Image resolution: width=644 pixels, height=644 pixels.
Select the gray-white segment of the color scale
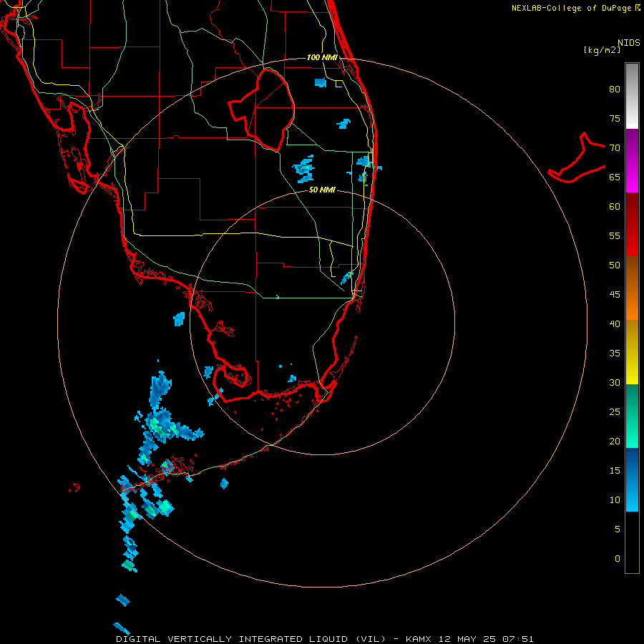(x=632, y=96)
